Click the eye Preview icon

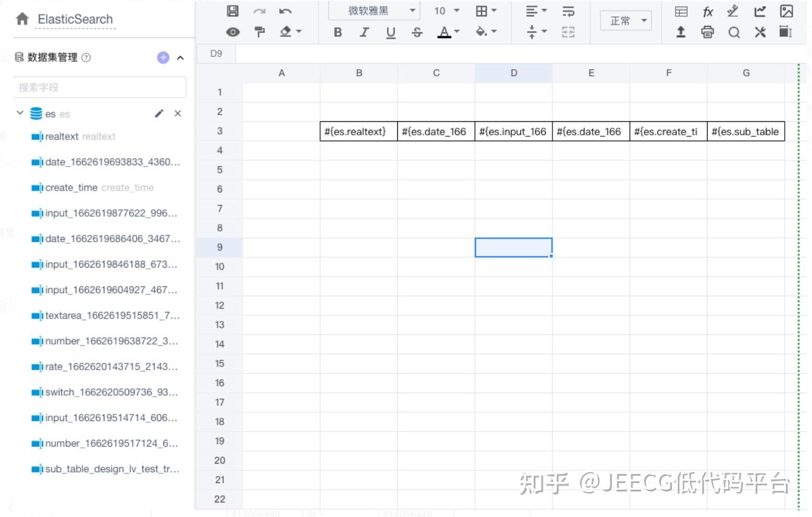[232, 32]
